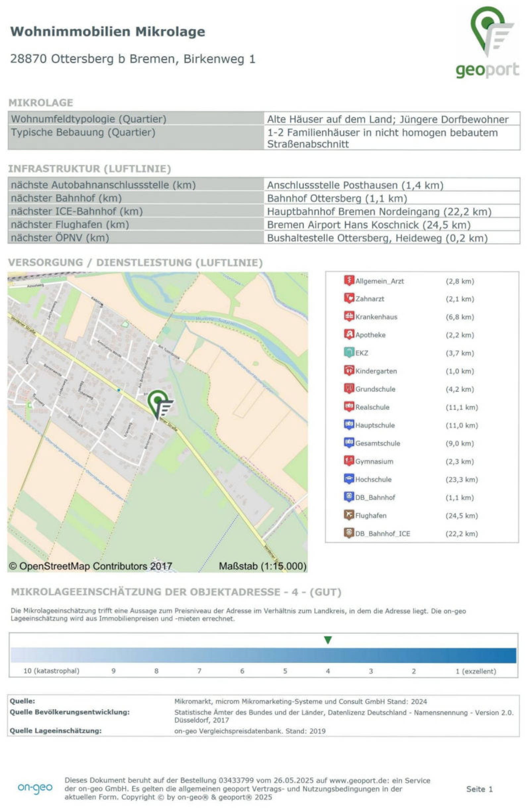Click the Hauptschule legend icon
This screenshot has width=527, height=812.
tap(348, 425)
